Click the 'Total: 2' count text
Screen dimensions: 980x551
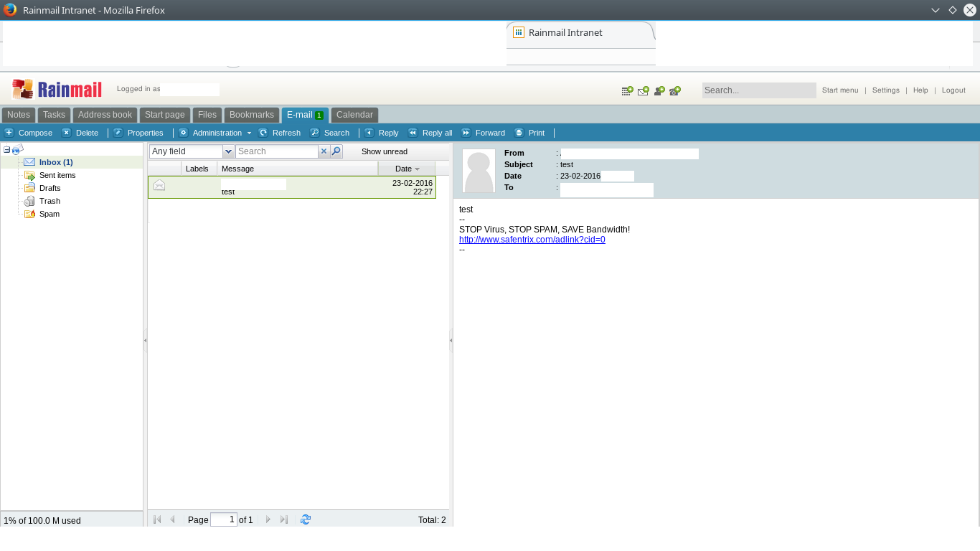(432, 520)
